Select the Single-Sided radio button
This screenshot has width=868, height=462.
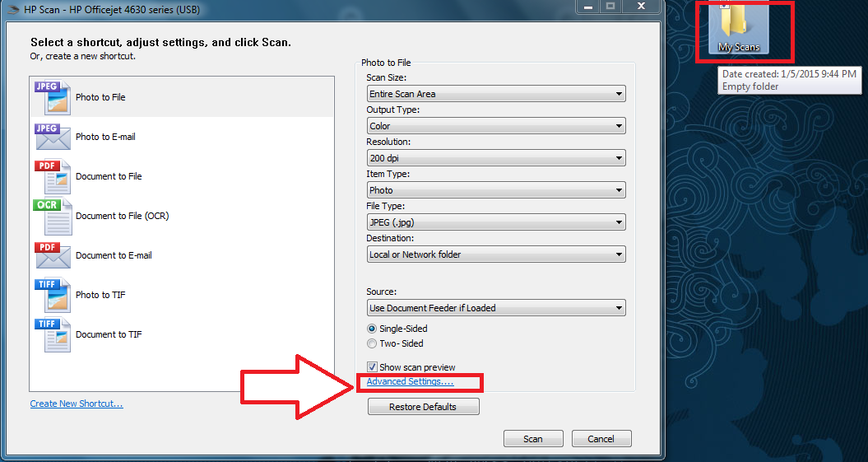click(x=372, y=329)
